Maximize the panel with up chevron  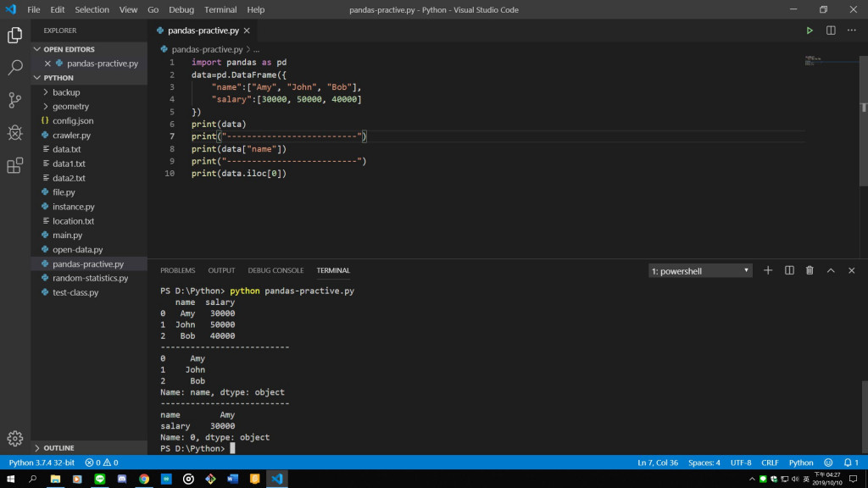pyautogui.click(x=831, y=270)
